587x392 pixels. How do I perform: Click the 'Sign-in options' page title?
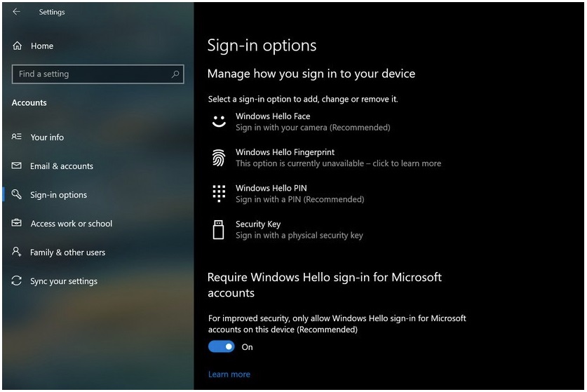click(262, 46)
